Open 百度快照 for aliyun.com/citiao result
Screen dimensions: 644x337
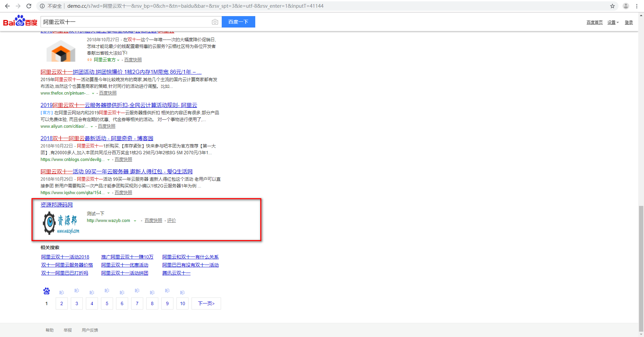[107, 126]
